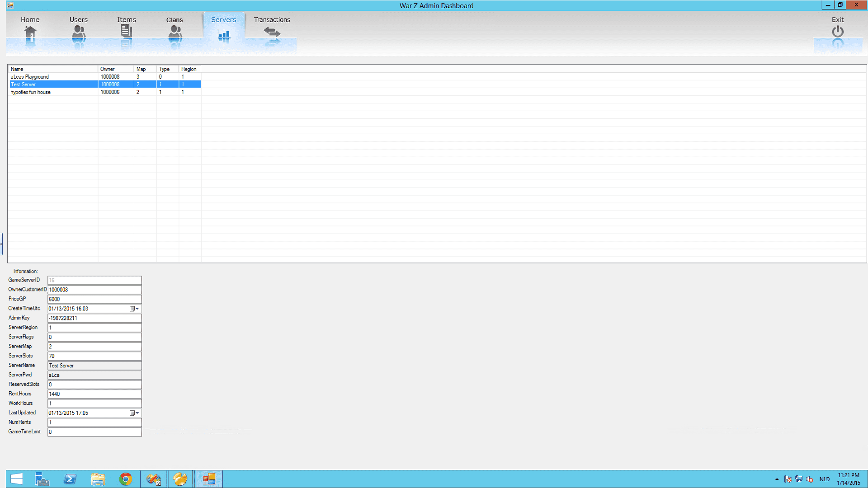The image size is (868, 488).
Task: Select the Test Server row
Action: (105, 84)
